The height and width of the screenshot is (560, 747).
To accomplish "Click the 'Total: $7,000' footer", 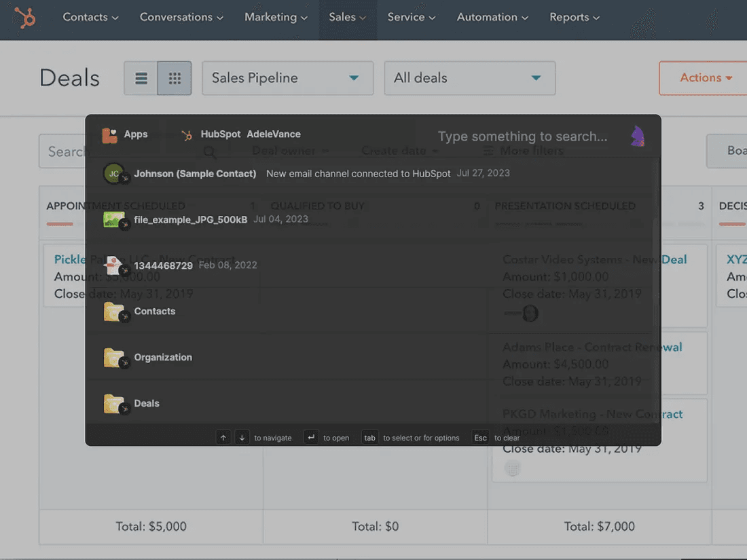I will coord(600,527).
